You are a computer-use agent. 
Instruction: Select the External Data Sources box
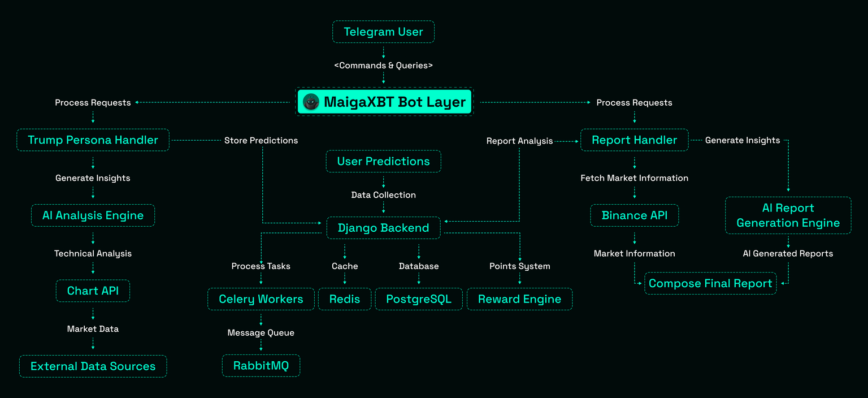(93, 366)
